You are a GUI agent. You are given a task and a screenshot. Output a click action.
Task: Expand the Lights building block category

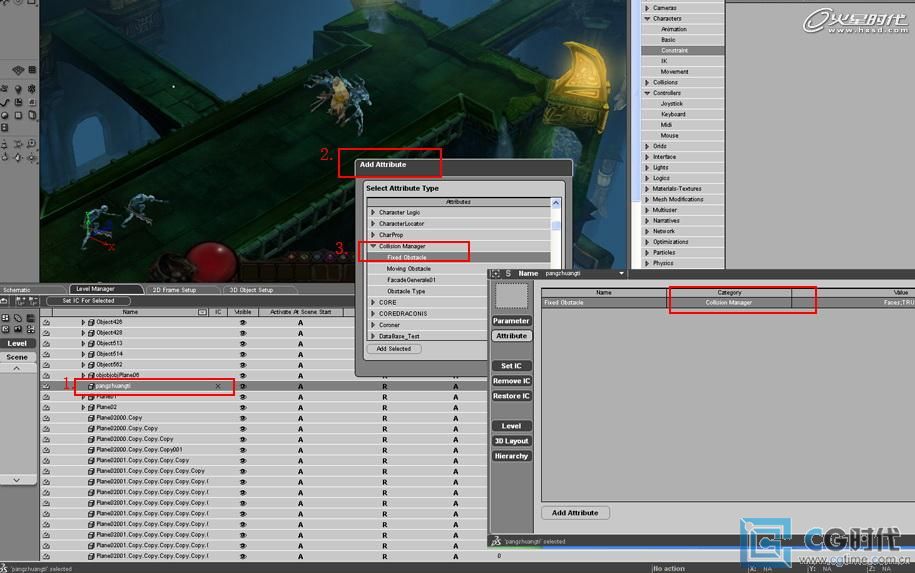click(647, 167)
